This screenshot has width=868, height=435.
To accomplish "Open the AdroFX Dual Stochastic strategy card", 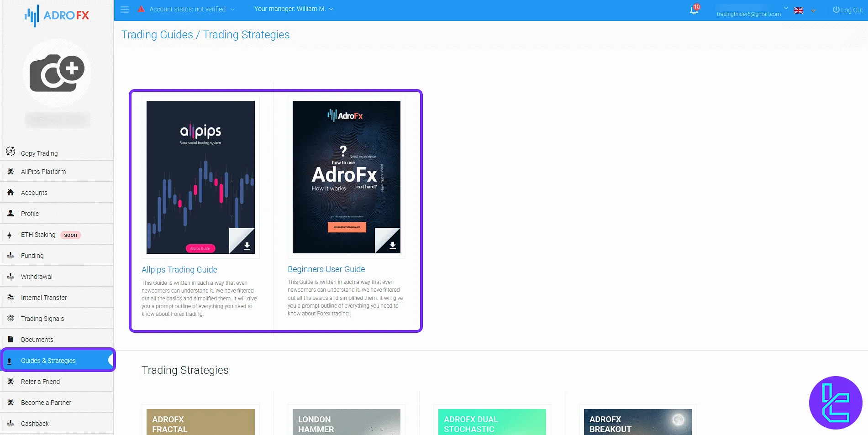I will click(x=492, y=422).
